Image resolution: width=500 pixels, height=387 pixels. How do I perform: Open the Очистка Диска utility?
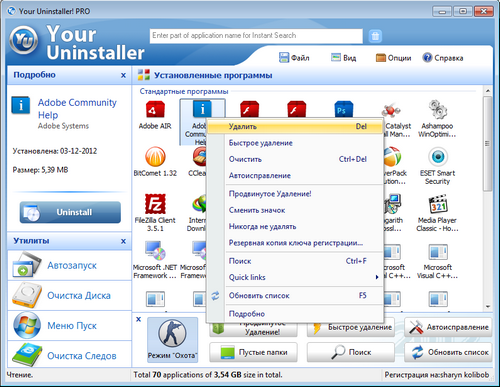(69, 295)
